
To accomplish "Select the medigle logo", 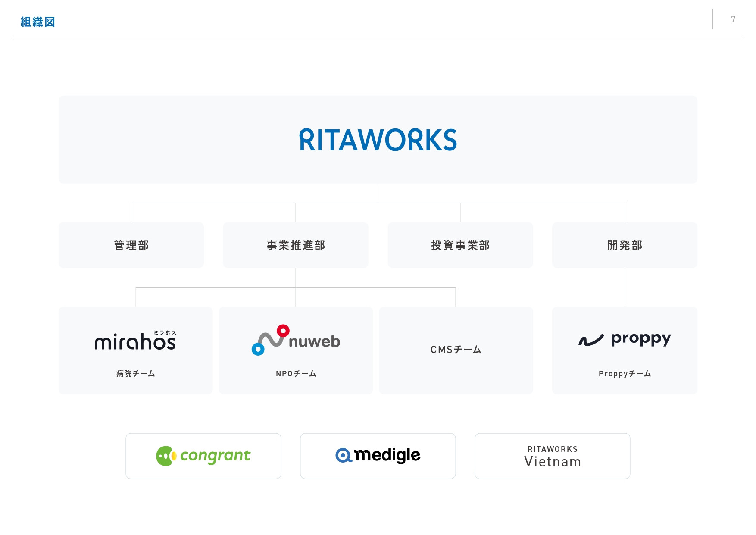I will click(378, 455).
